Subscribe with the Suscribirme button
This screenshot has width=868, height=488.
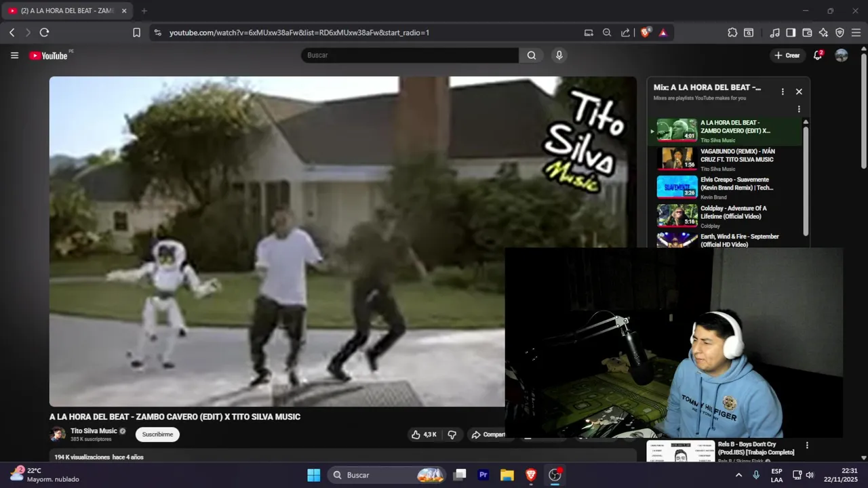click(157, 434)
